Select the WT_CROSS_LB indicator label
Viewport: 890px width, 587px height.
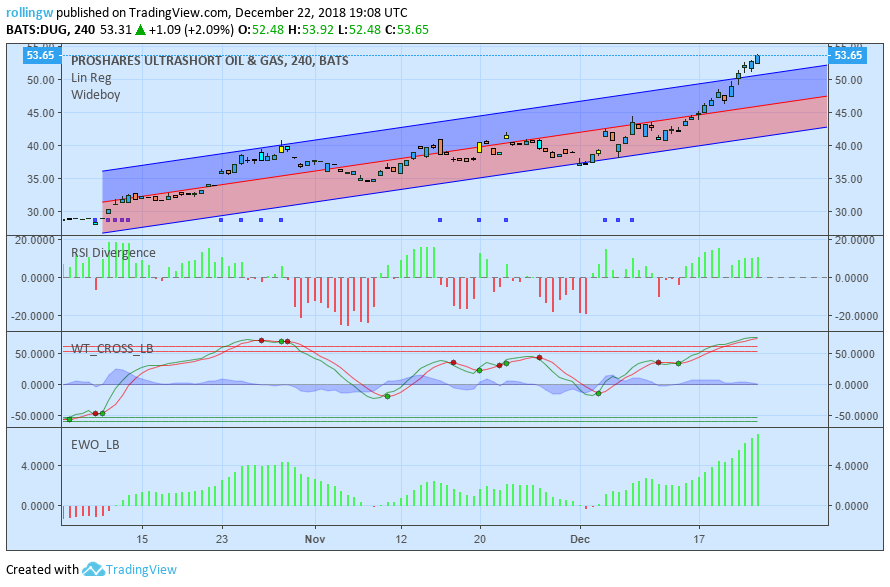click(112, 349)
